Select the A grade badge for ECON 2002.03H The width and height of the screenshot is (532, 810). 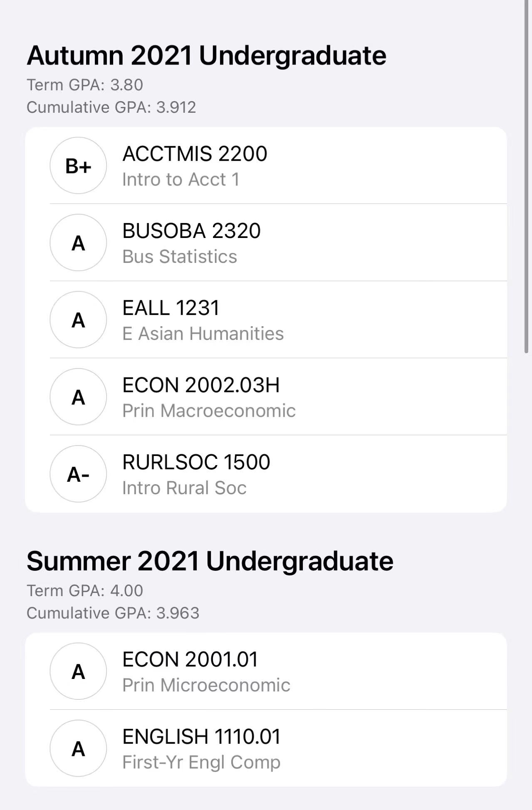coord(78,397)
